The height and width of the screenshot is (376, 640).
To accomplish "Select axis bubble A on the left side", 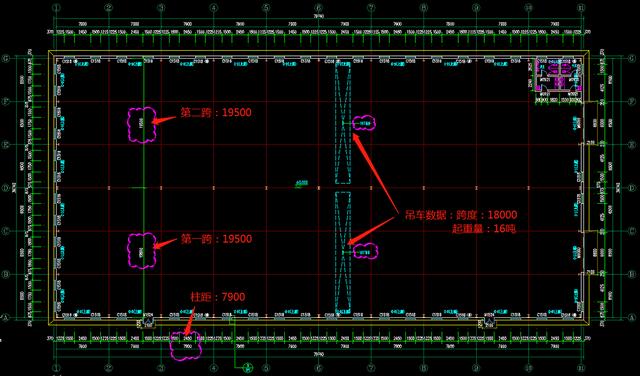I will (4, 317).
